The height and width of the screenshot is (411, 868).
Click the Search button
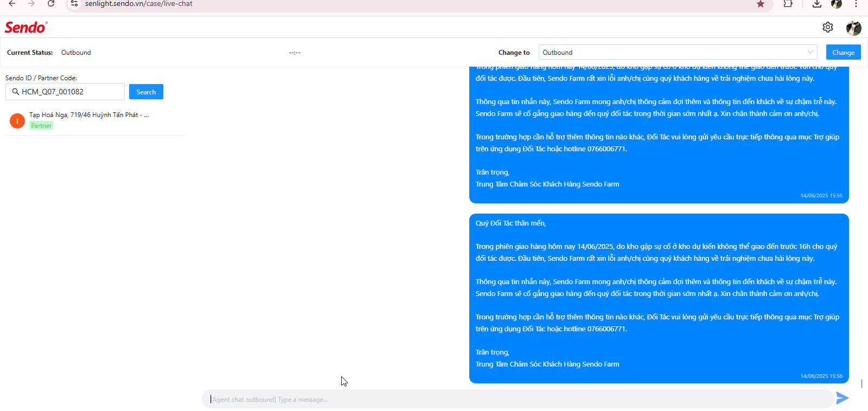coord(146,92)
